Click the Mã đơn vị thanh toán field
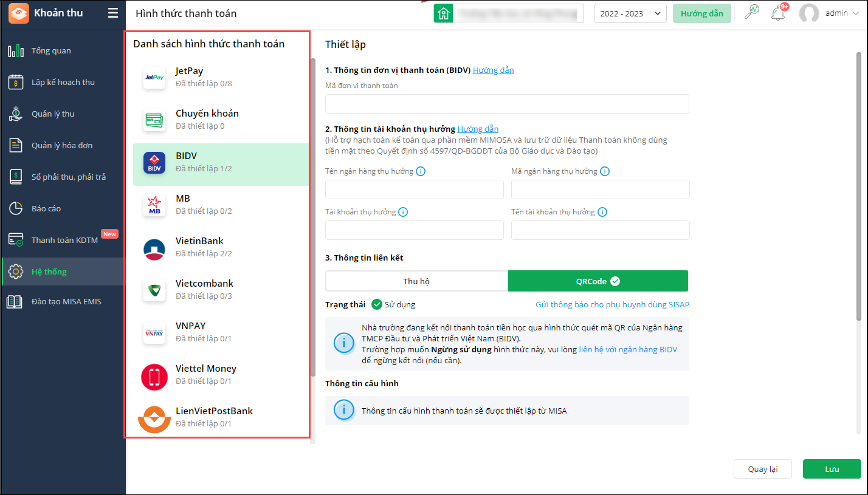 [x=508, y=104]
